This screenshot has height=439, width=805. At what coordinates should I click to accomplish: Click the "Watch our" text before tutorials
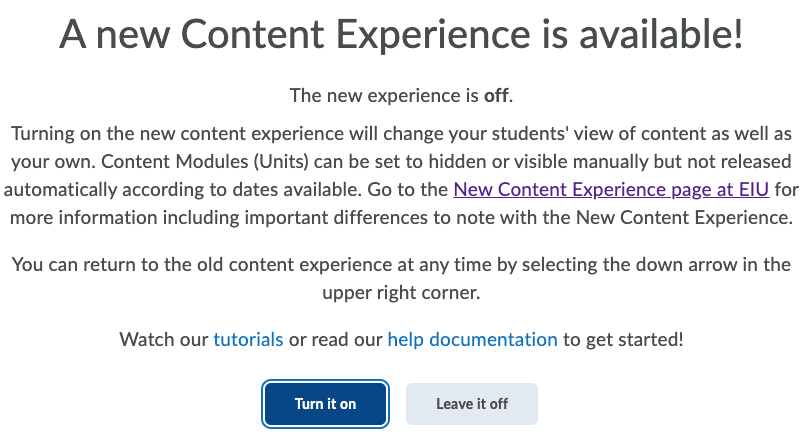point(164,339)
